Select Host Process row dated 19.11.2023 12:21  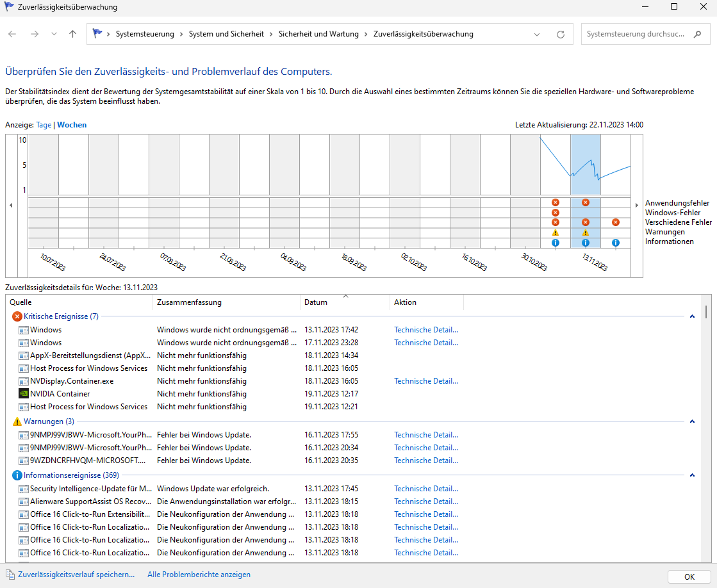click(x=353, y=407)
